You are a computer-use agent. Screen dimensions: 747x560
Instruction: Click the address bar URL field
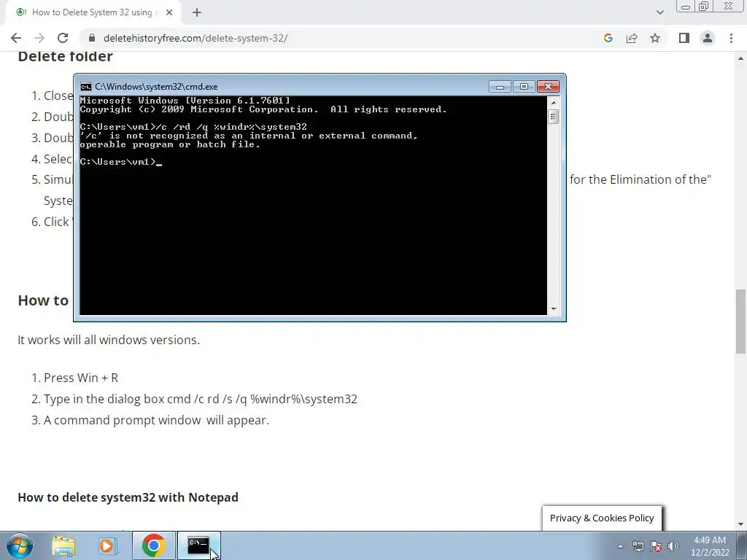343,38
